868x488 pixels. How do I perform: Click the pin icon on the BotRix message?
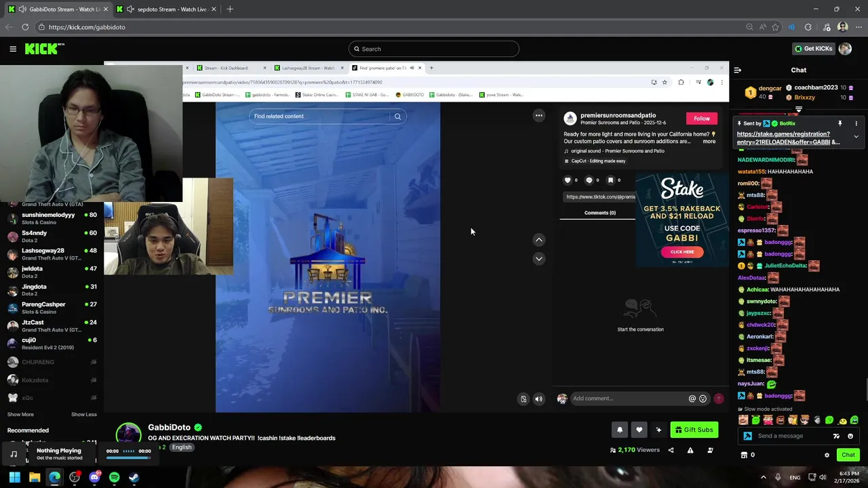(x=840, y=123)
